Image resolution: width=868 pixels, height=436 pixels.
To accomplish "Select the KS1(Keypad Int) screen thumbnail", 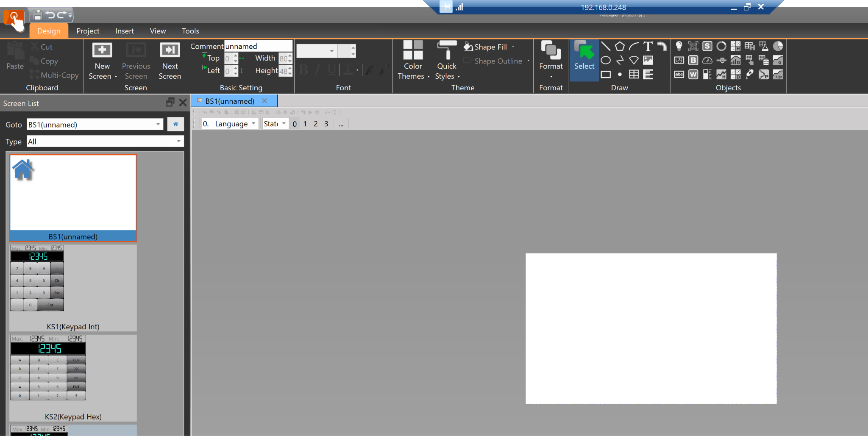I will 73,288.
